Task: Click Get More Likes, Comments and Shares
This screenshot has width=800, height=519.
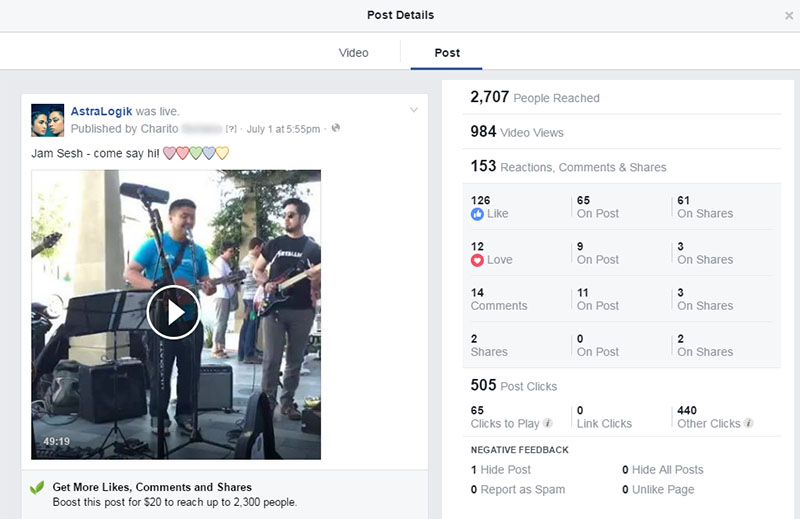Action: [x=152, y=487]
